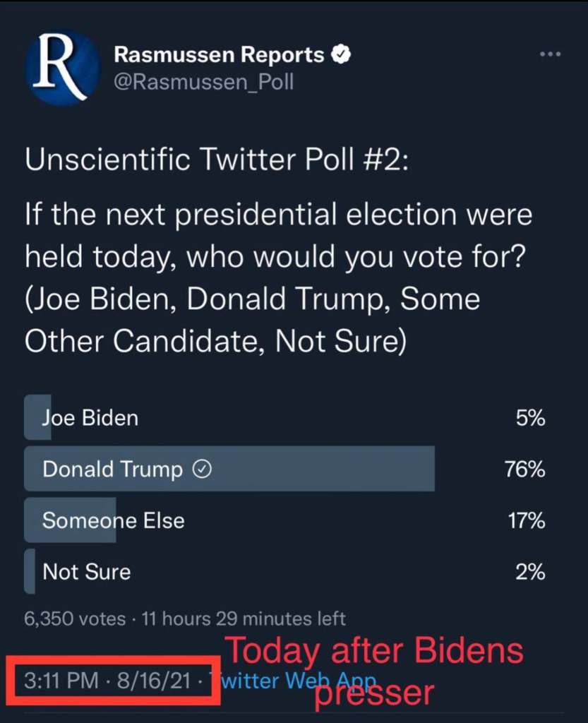Open the Rasmussen Reports display name

(219, 54)
